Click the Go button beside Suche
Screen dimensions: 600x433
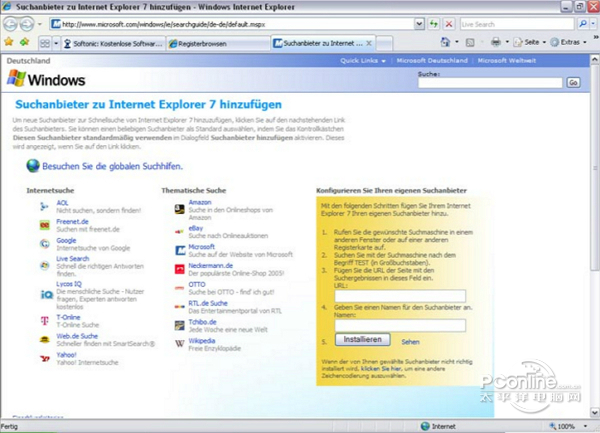(x=573, y=83)
